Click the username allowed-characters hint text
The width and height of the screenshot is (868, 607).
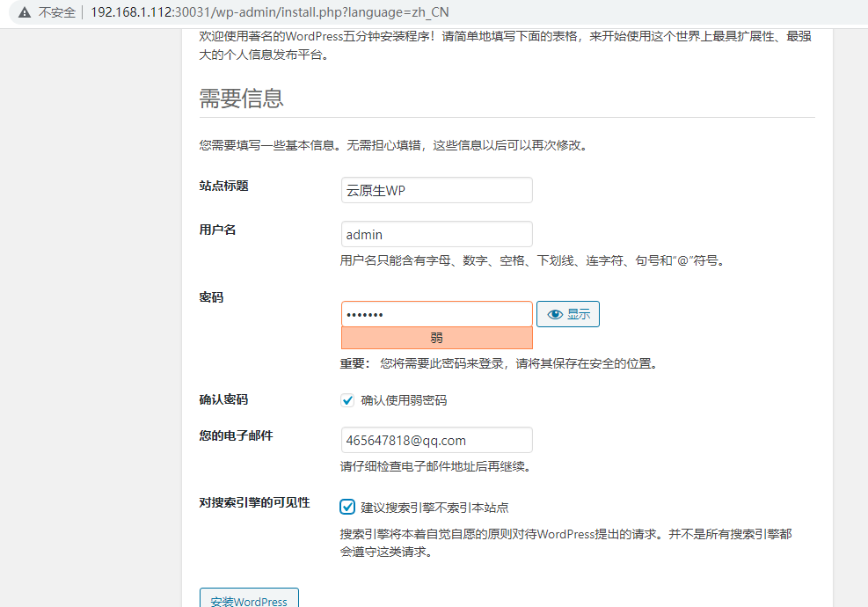tap(533, 260)
